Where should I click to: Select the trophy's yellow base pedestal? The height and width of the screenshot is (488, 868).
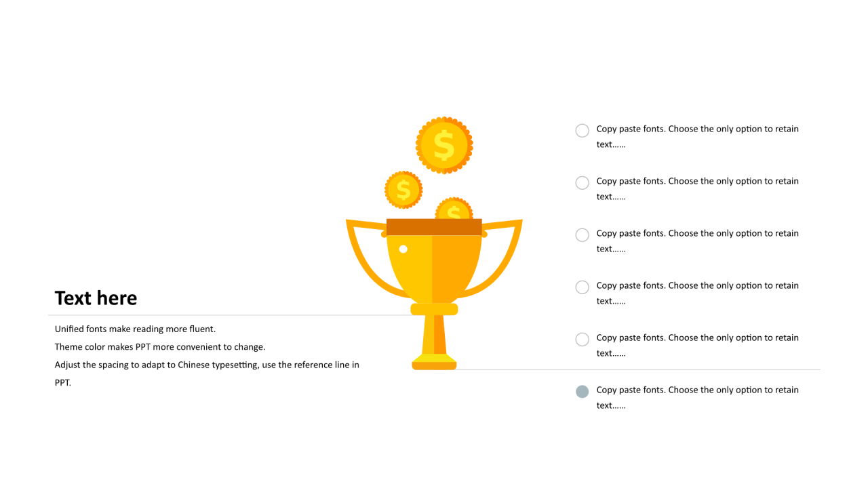pyautogui.click(x=434, y=362)
